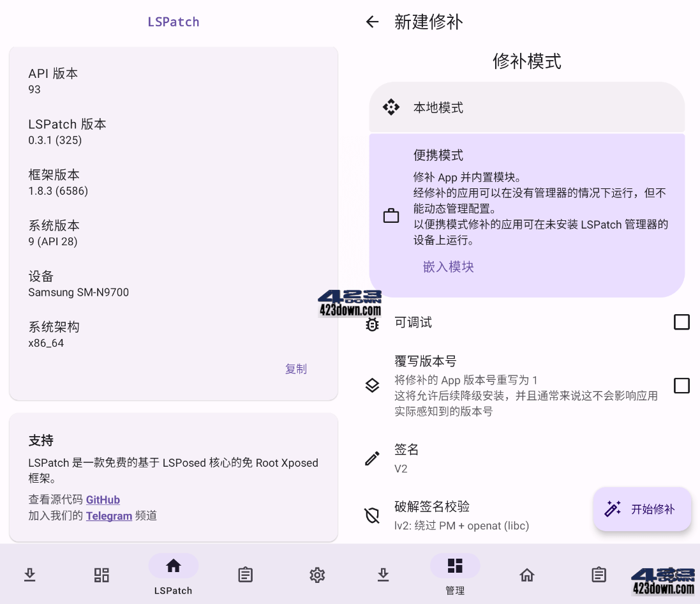
Task: Tap 复制 to copy device info
Action: pyautogui.click(x=296, y=369)
